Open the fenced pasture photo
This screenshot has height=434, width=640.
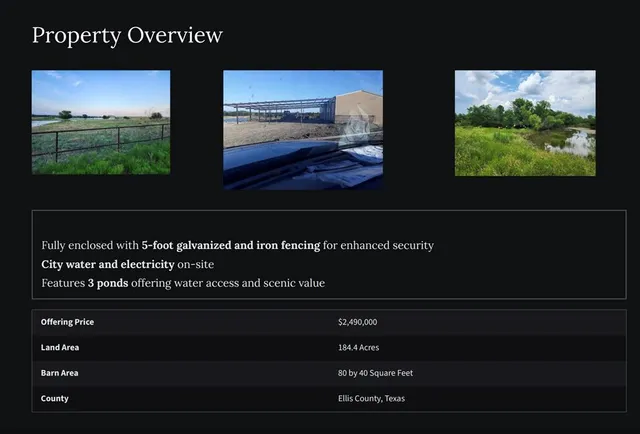(101, 122)
